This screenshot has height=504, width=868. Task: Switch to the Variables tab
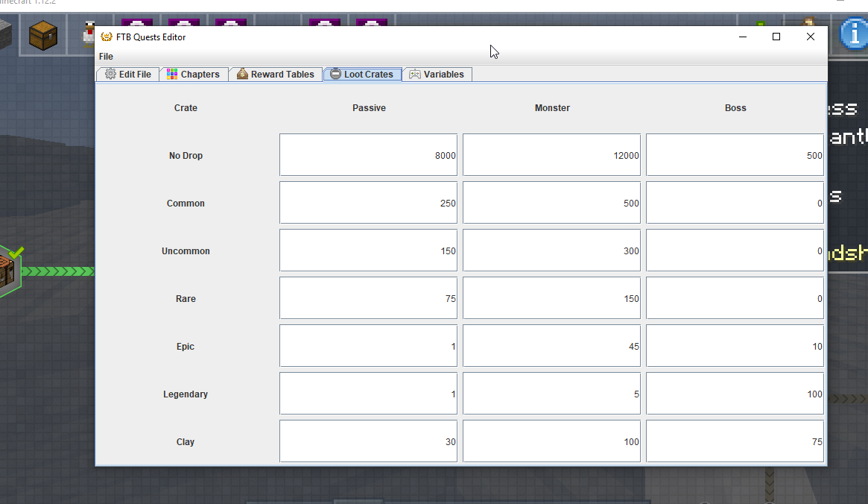[437, 75]
